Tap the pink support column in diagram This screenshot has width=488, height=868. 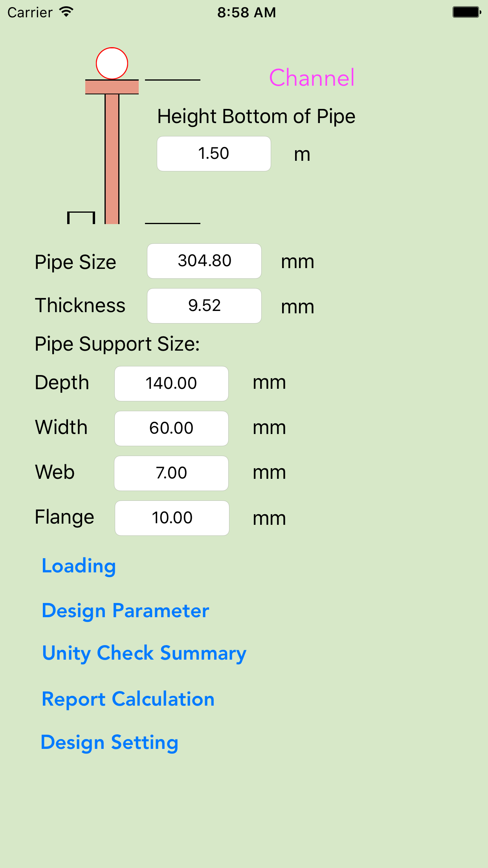point(112,157)
